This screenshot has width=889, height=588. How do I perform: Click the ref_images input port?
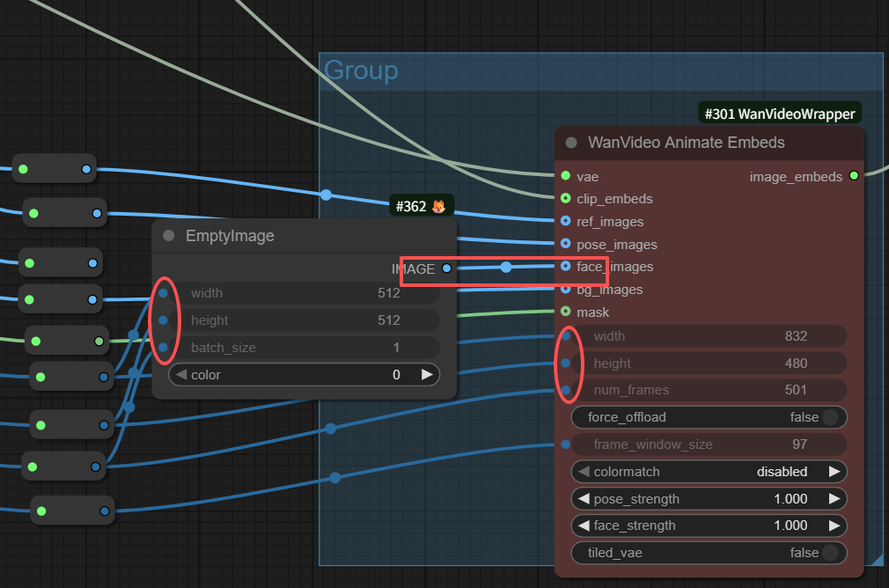click(x=566, y=221)
